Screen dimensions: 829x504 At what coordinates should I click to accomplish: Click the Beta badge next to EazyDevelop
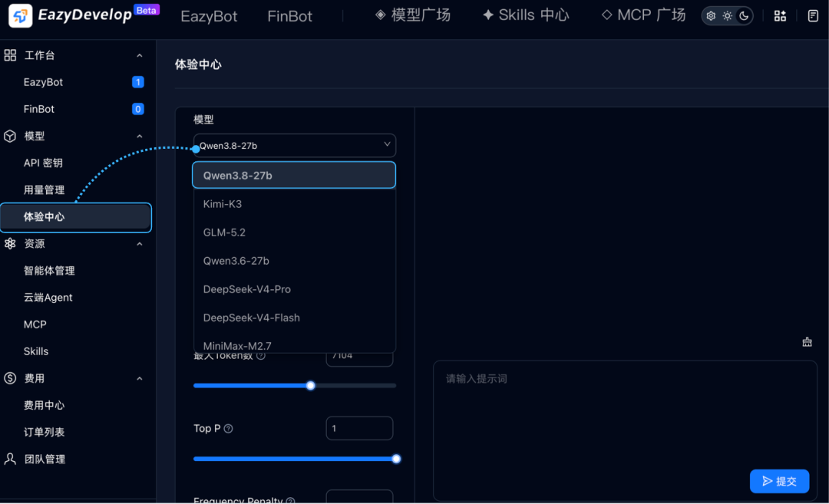point(147,10)
